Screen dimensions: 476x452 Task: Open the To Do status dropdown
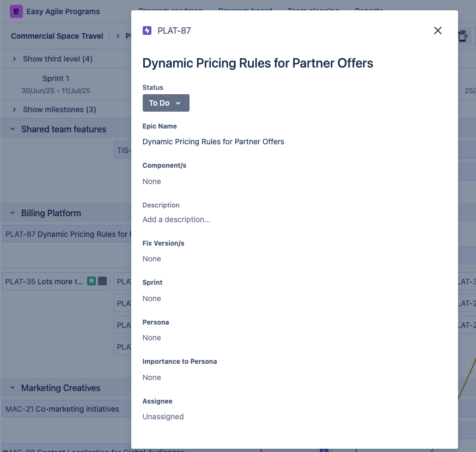pyautogui.click(x=166, y=103)
